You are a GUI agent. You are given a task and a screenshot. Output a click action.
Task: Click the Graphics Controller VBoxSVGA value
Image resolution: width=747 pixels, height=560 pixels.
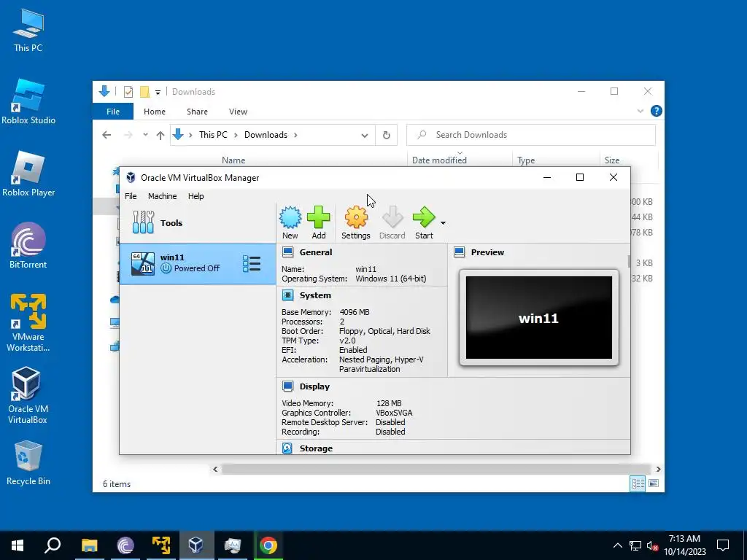[x=394, y=413]
